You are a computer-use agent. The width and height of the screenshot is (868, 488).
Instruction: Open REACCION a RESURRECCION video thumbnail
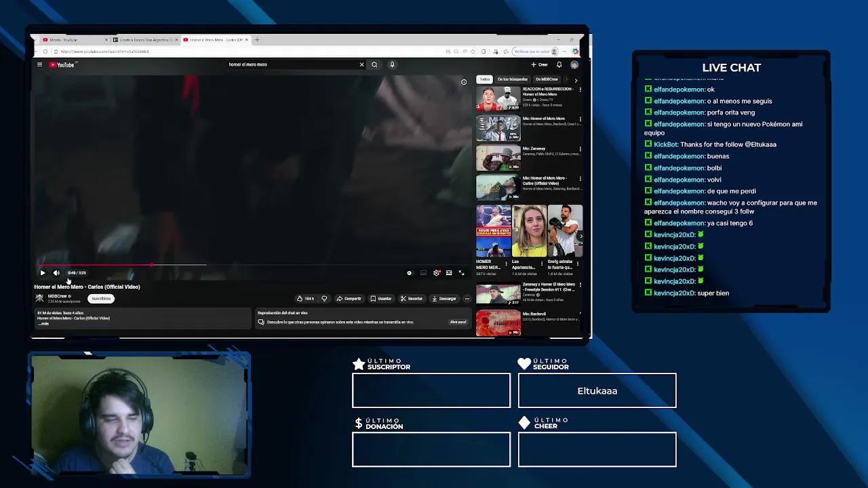(x=498, y=98)
